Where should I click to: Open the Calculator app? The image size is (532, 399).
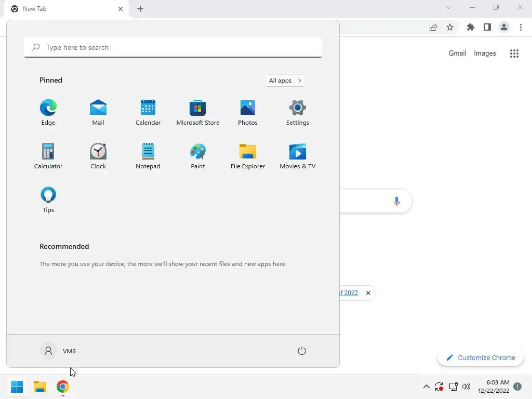click(x=48, y=156)
